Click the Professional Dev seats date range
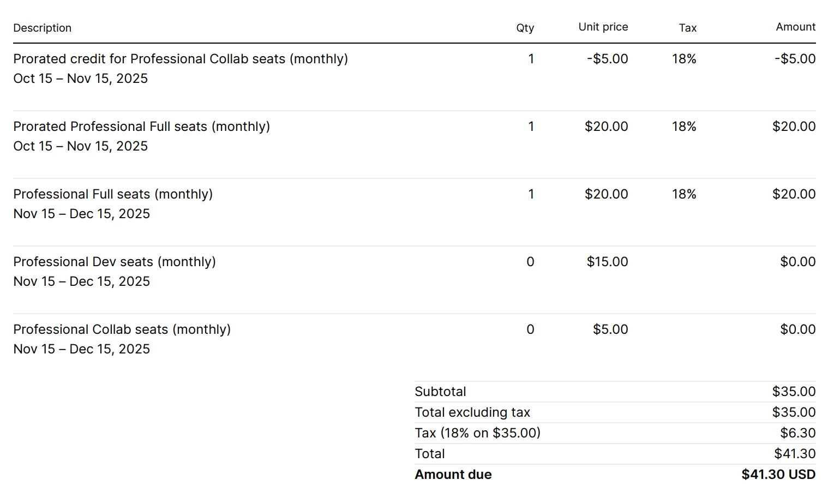 point(81,281)
